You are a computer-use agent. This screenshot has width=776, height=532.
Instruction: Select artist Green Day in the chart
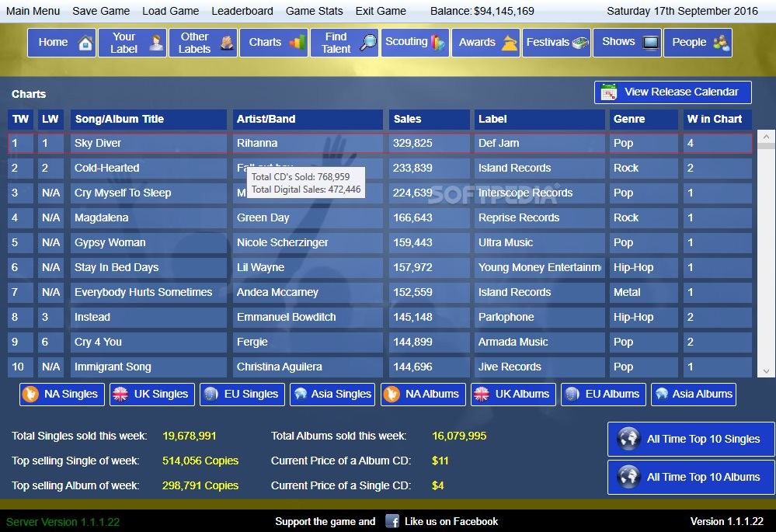click(x=263, y=217)
